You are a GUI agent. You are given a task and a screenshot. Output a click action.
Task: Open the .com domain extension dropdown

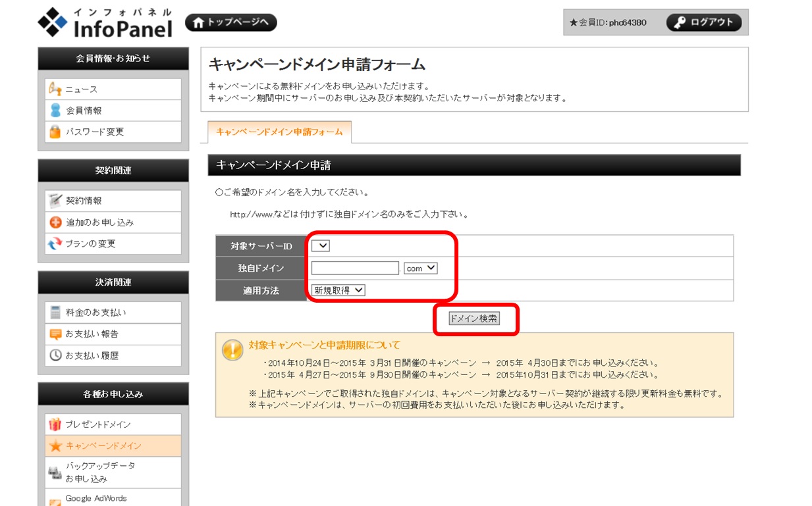(x=420, y=268)
